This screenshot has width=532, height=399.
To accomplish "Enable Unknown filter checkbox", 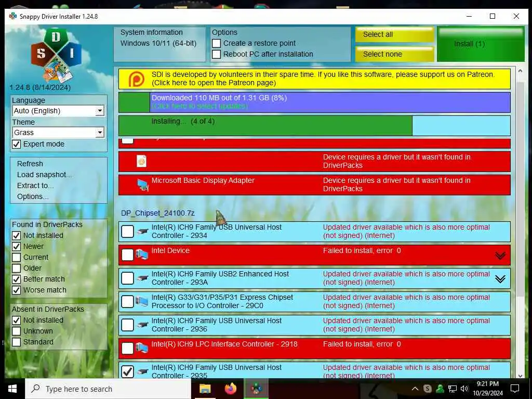I will [16, 331].
